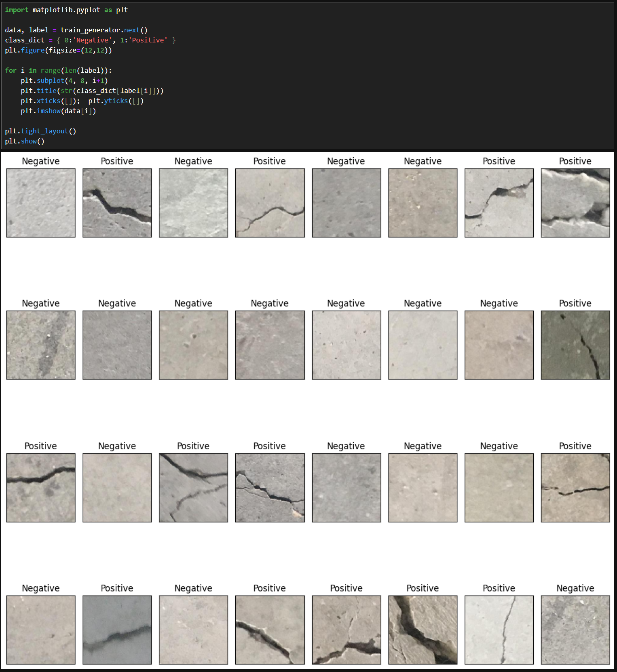
Task: Select third row's sixth Negative image
Action: tap(423, 488)
